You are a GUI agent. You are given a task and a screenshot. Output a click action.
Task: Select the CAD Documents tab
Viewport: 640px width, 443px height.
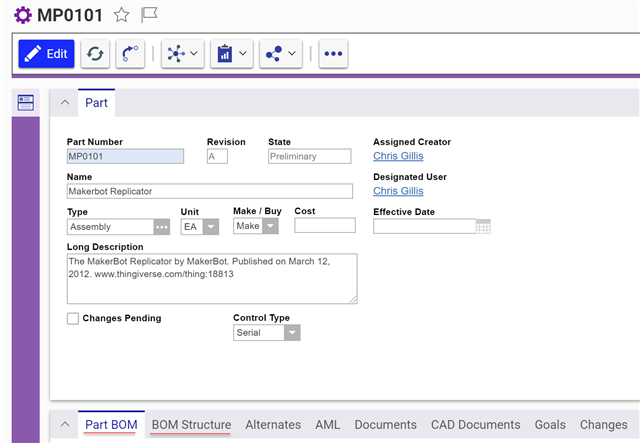tap(475, 425)
